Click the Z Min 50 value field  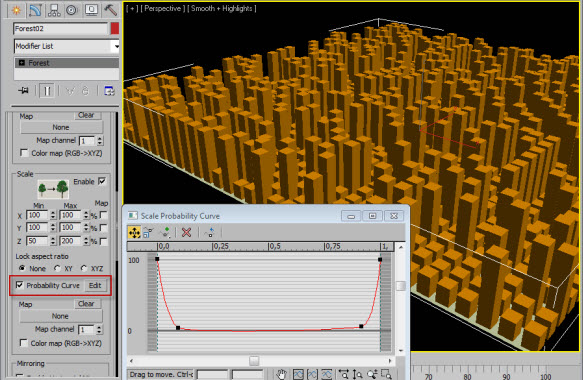(37, 241)
